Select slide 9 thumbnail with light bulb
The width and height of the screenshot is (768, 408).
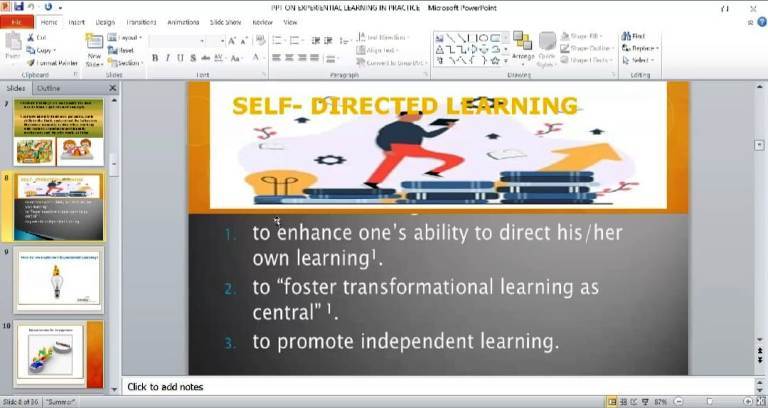point(58,281)
